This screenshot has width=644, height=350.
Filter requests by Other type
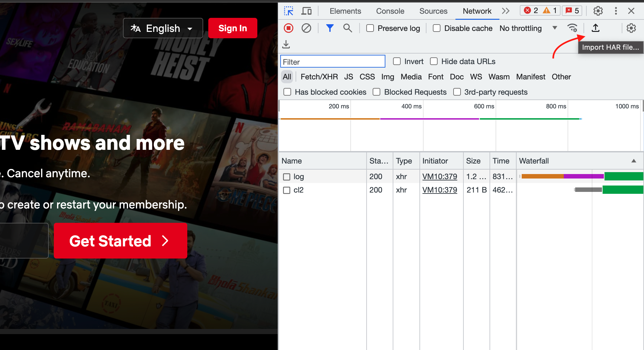click(x=561, y=77)
